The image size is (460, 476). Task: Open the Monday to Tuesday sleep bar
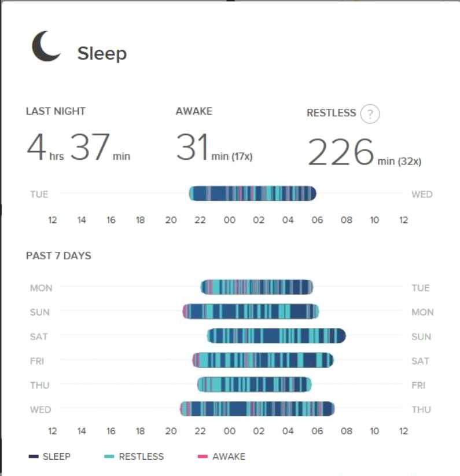(257, 287)
